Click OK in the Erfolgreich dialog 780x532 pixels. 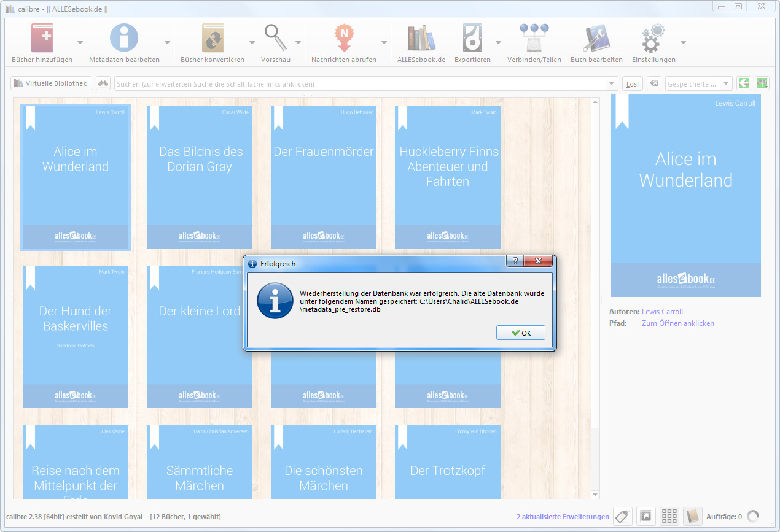pyautogui.click(x=521, y=333)
